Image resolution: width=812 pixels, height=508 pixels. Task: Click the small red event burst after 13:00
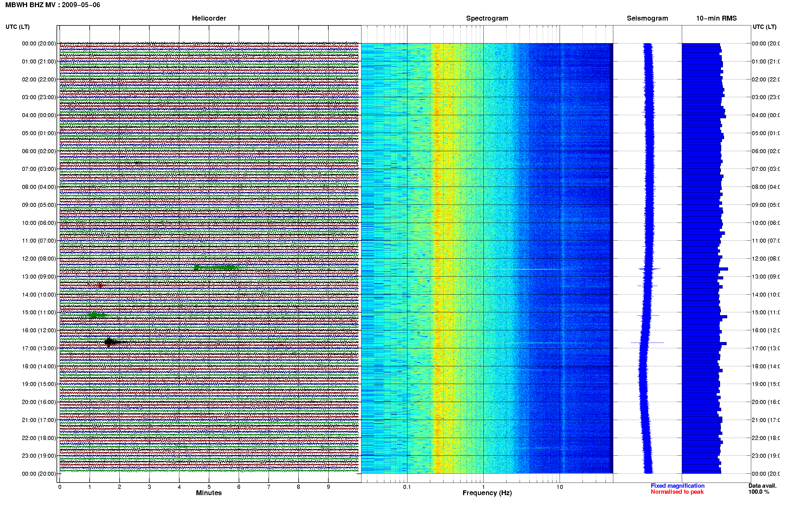point(100,286)
